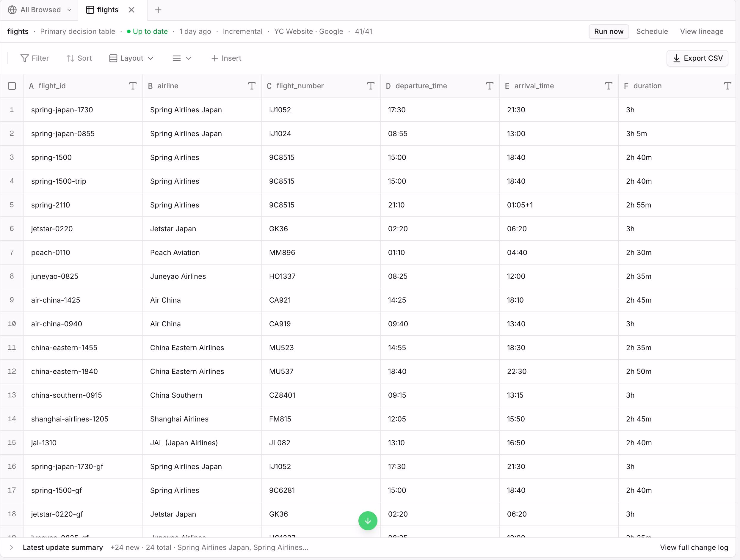Click the Up to date status
Viewport: 740px width, 560px height.
(147, 32)
